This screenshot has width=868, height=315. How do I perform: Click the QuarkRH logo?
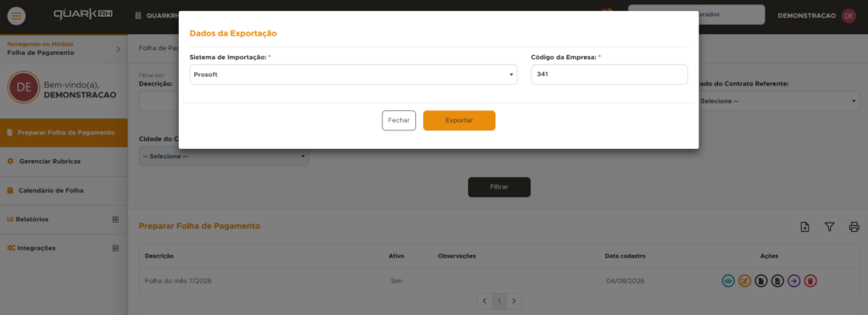pyautogui.click(x=83, y=14)
